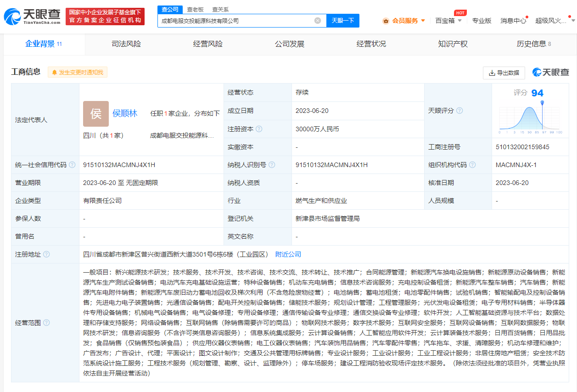This screenshot has width=577, height=392.
Task: Open the 专业版 link
Action: point(482,21)
